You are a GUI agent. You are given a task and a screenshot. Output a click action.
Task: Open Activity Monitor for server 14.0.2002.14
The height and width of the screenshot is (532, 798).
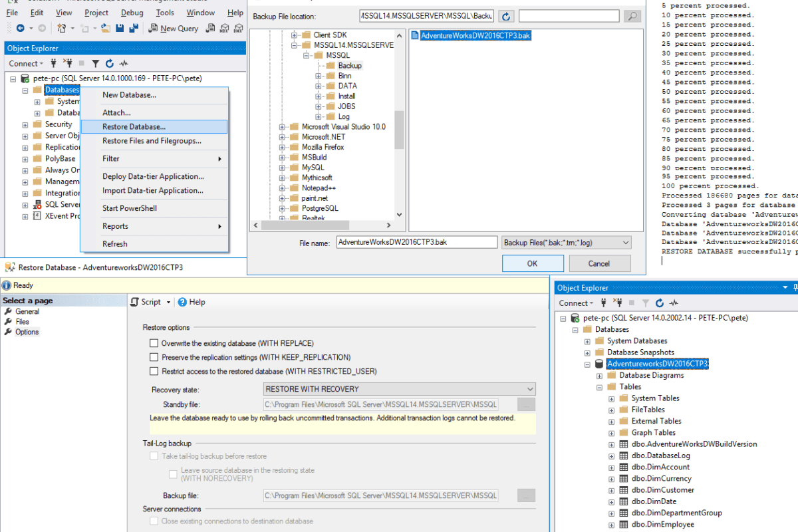(x=674, y=303)
